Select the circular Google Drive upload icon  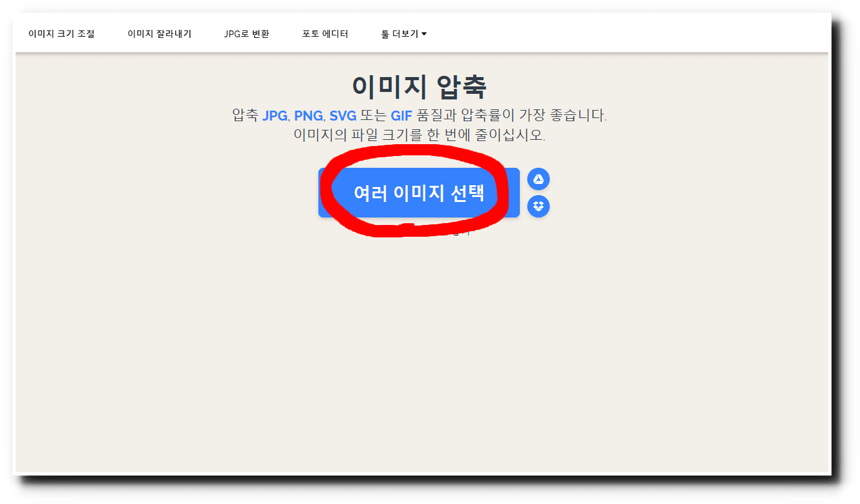pos(539,179)
